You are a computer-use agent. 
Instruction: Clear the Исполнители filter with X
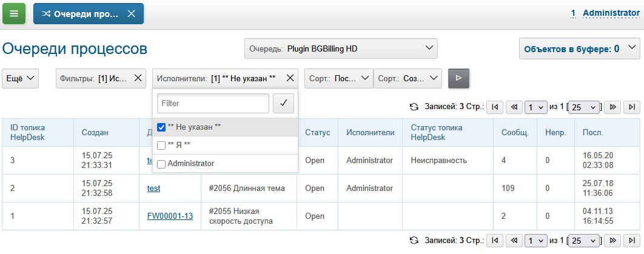290,78
